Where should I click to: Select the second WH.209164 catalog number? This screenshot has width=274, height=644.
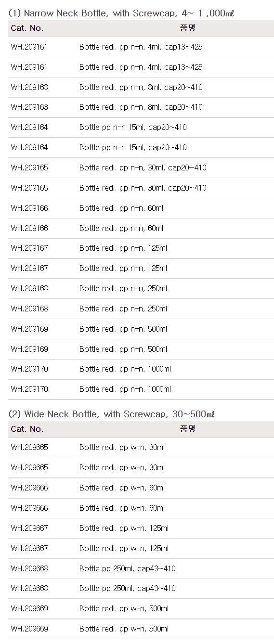pyautogui.click(x=29, y=147)
